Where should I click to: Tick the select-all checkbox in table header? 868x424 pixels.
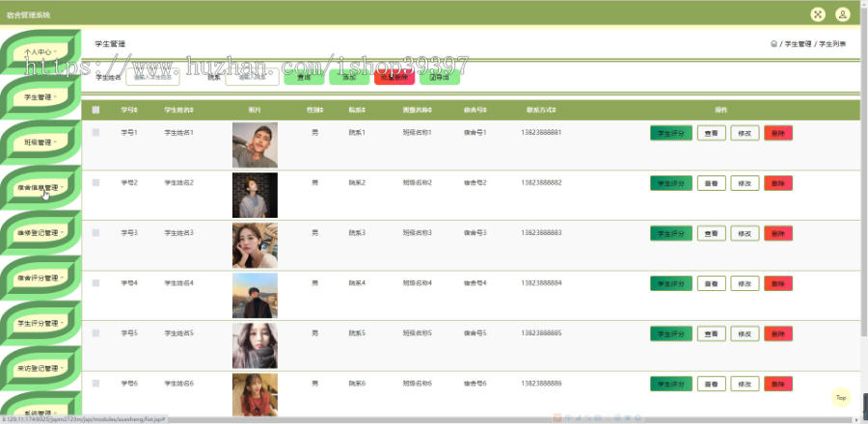95,110
